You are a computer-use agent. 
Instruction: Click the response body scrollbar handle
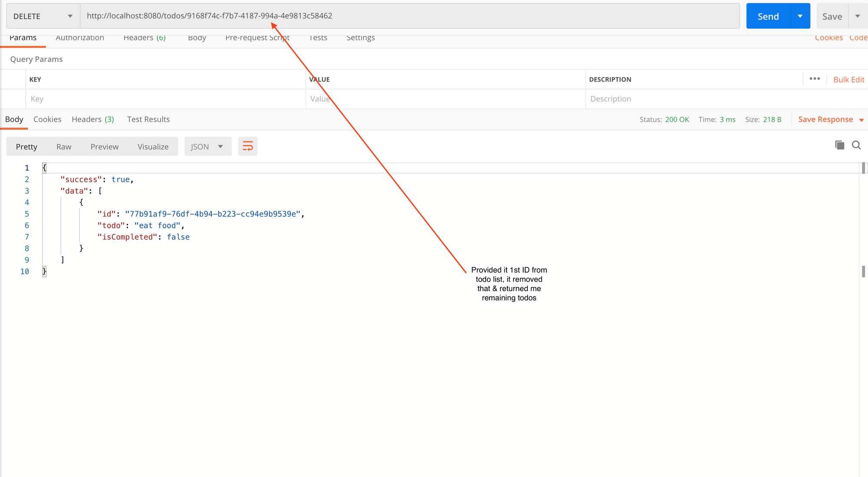(863, 168)
